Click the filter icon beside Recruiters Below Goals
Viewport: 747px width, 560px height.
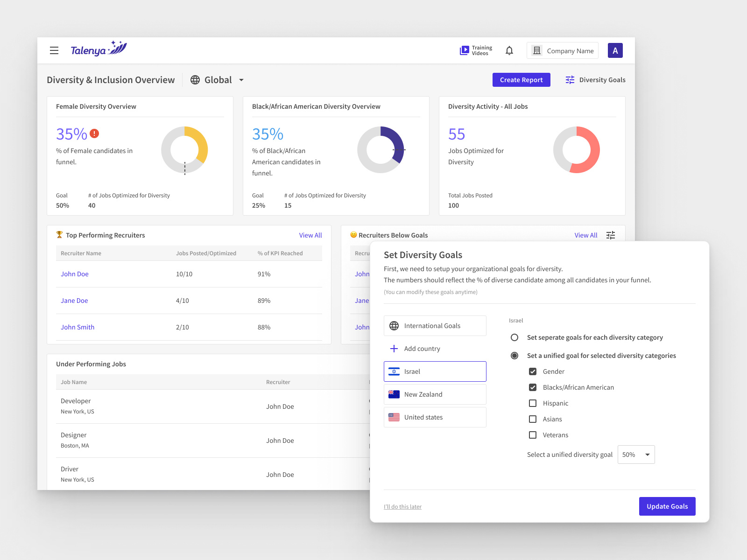tap(610, 235)
